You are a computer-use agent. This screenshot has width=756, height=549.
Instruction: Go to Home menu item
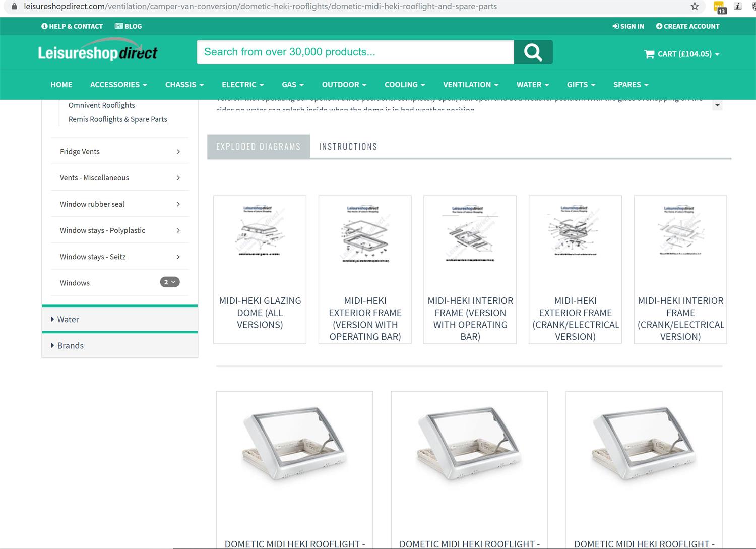(x=61, y=85)
